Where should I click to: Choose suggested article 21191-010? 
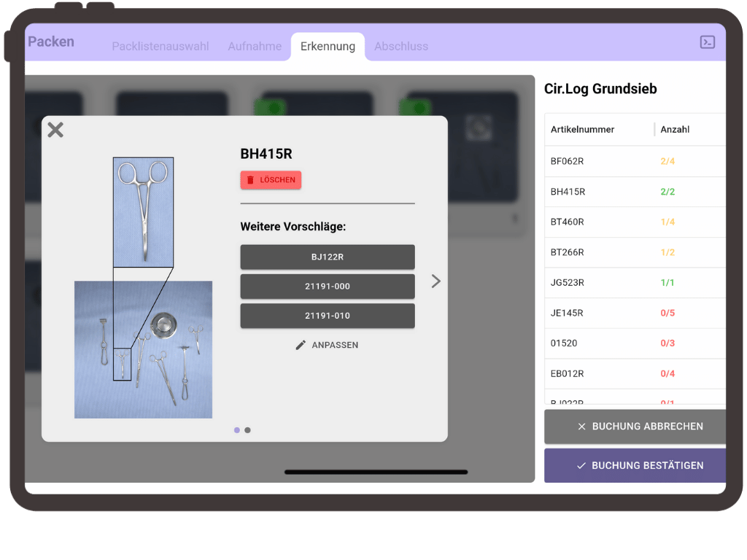(x=327, y=316)
